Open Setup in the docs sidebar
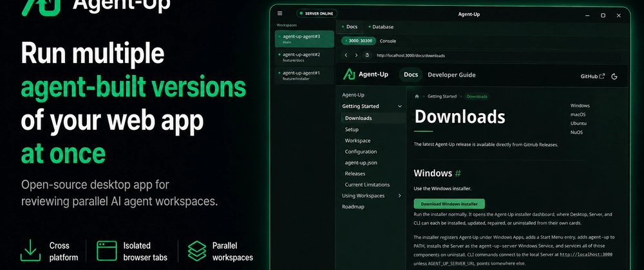Image resolution: width=644 pixels, height=270 pixels. (352, 129)
